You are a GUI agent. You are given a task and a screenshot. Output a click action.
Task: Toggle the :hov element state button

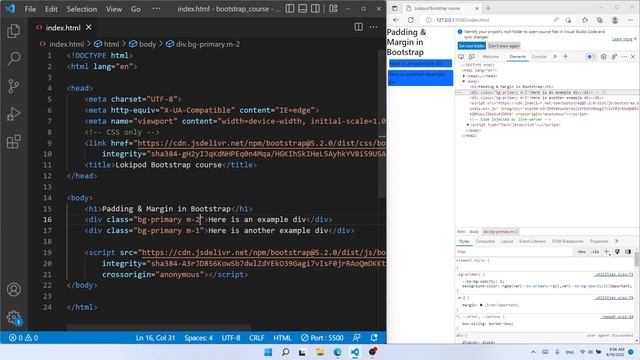581,252
